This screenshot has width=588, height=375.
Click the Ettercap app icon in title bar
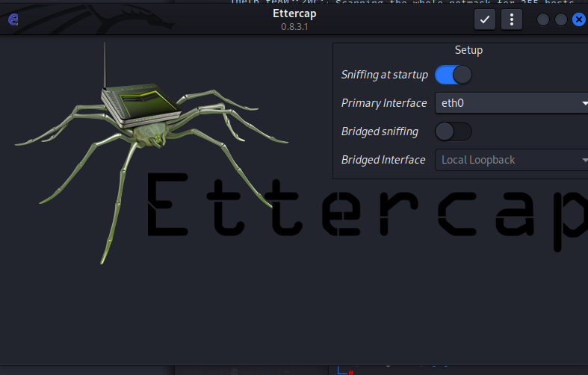coord(13,20)
